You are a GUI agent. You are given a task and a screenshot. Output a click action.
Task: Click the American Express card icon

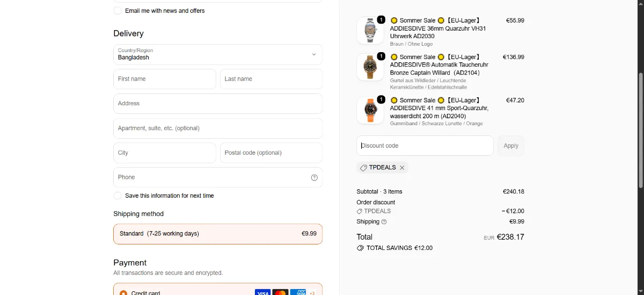(298, 292)
